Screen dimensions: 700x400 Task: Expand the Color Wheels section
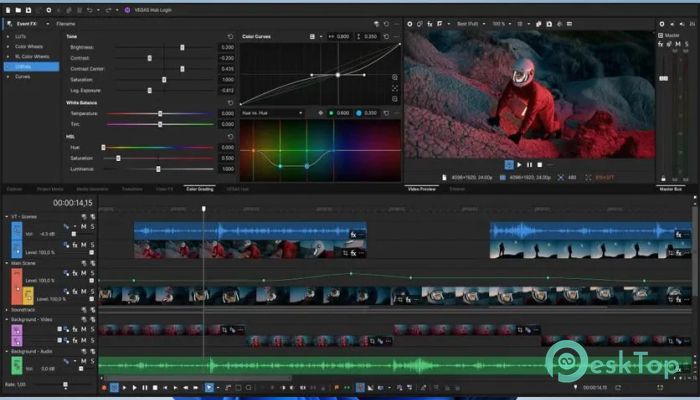tap(8, 46)
